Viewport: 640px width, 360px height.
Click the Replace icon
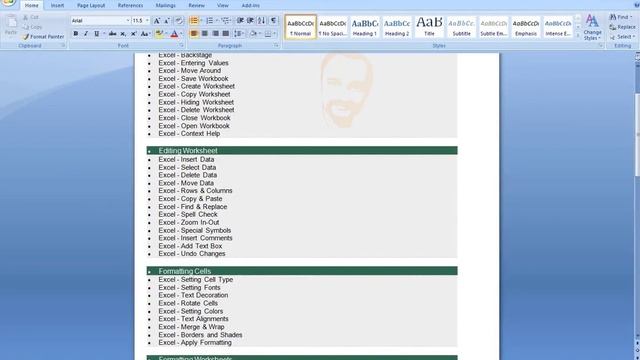pos(613,27)
